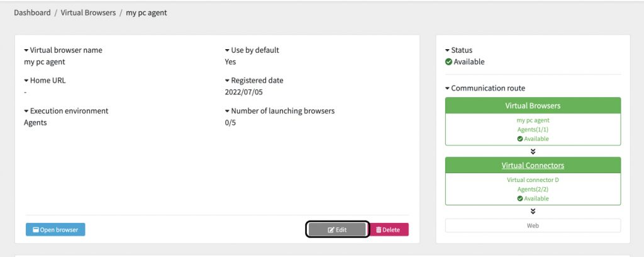This screenshot has width=644, height=257.
Task: Click the check icon in Virtual Browsers box
Action: click(x=520, y=139)
